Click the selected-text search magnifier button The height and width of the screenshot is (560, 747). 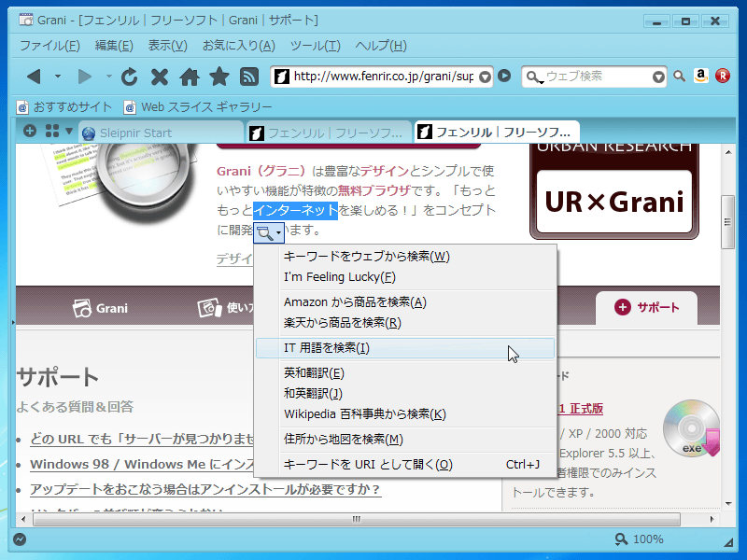269,232
